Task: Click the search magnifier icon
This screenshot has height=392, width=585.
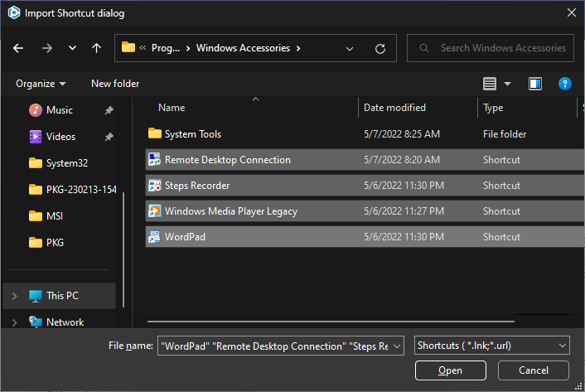Action: coord(423,48)
